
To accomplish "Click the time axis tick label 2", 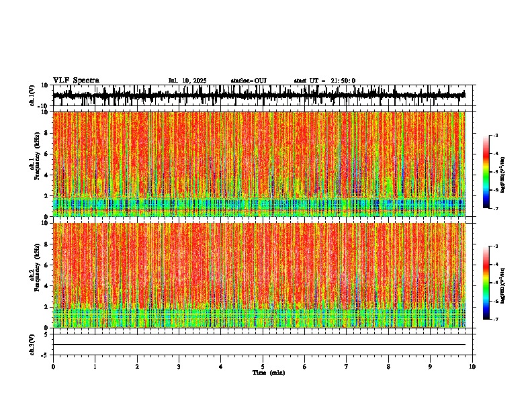I will pyautogui.click(x=137, y=367).
